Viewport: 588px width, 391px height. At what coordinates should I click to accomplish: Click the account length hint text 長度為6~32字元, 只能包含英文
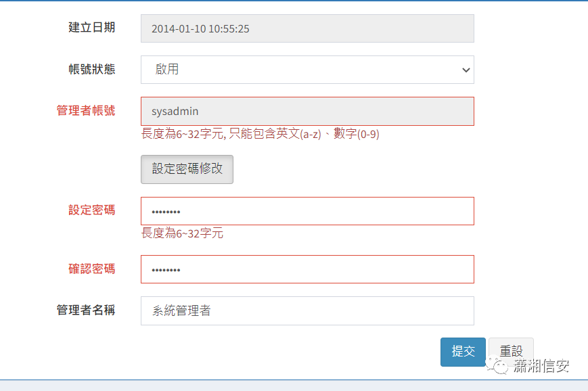(x=261, y=134)
